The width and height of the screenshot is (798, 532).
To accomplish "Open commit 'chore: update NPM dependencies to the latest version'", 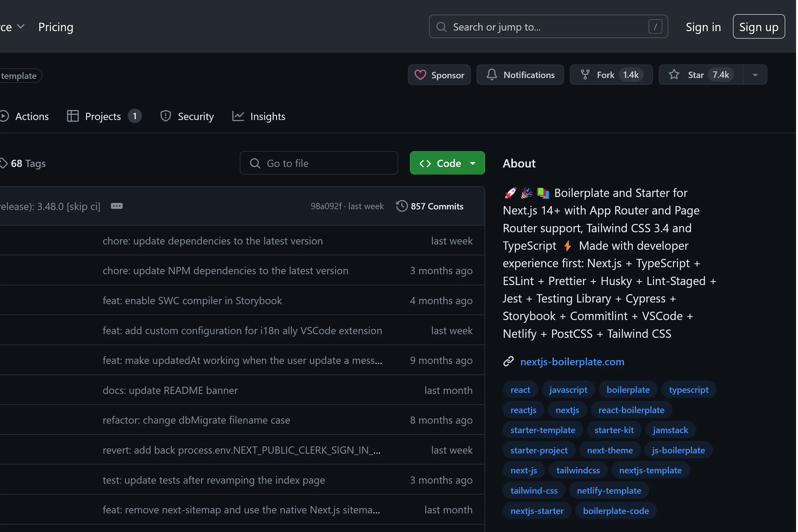I will pyautogui.click(x=225, y=270).
